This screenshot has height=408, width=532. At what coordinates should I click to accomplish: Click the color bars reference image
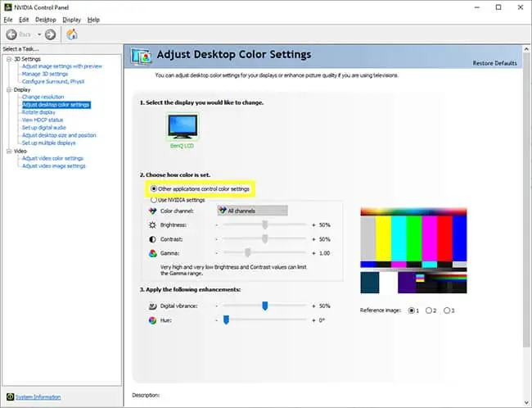[413, 250]
